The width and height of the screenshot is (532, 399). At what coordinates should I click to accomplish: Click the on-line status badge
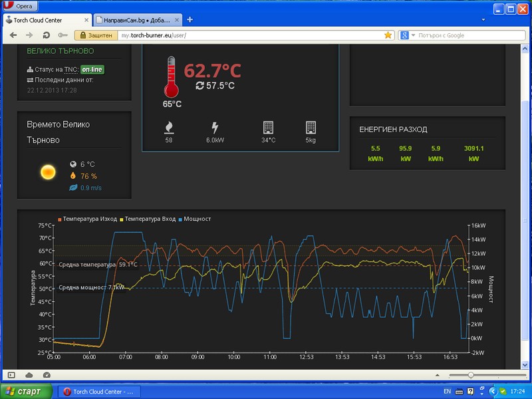pos(92,69)
